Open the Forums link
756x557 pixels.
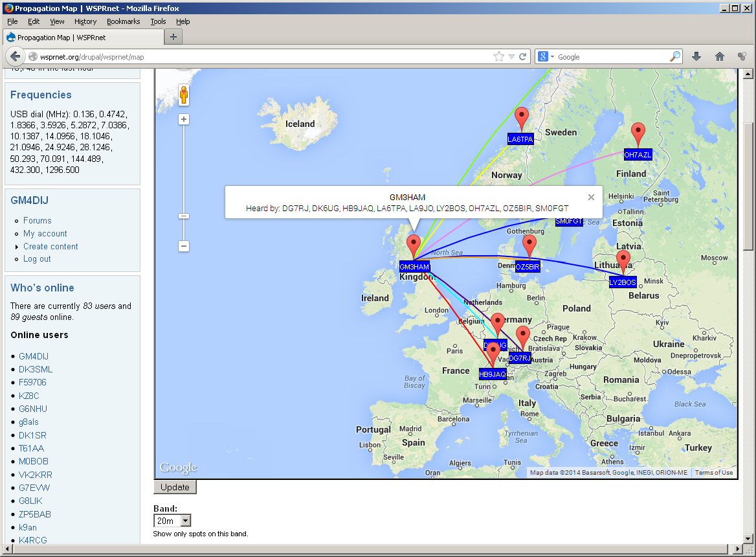(37, 220)
